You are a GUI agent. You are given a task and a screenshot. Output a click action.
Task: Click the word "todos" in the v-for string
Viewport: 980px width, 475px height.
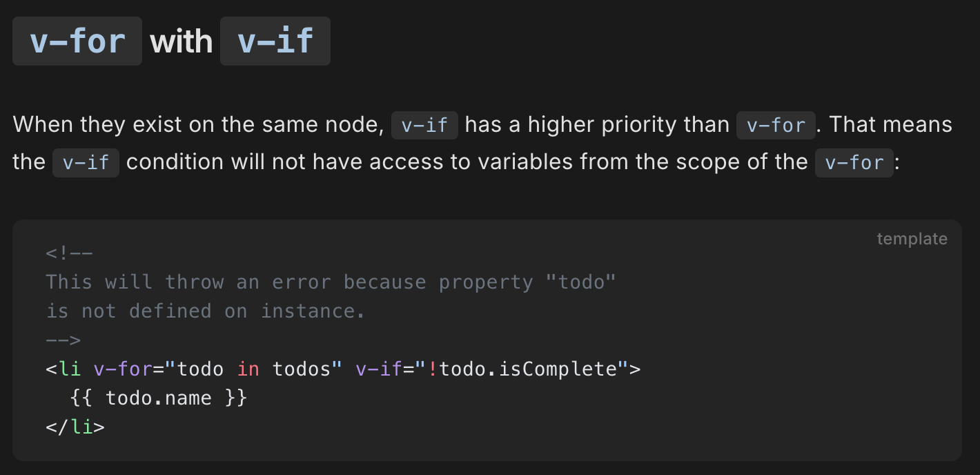(302, 369)
